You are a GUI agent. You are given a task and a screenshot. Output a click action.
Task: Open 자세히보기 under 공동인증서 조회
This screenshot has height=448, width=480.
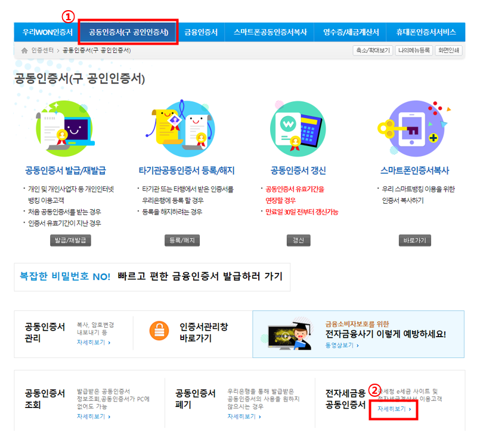click(x=94, y=416)
